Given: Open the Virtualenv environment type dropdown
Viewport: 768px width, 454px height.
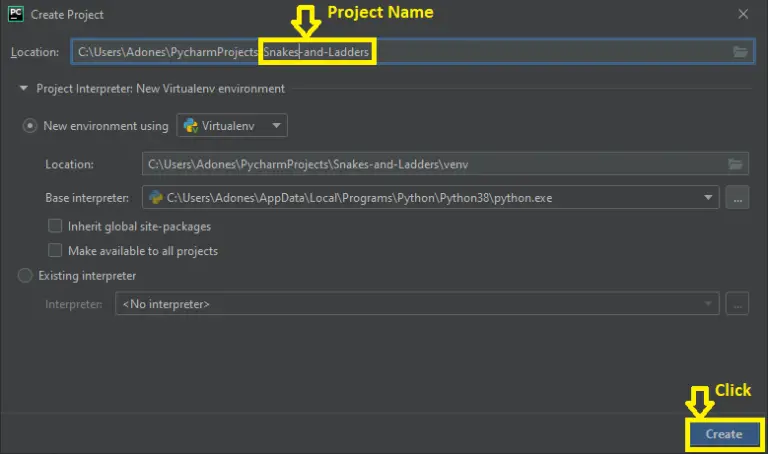Looking at the screenshot, I should [232, 126].
